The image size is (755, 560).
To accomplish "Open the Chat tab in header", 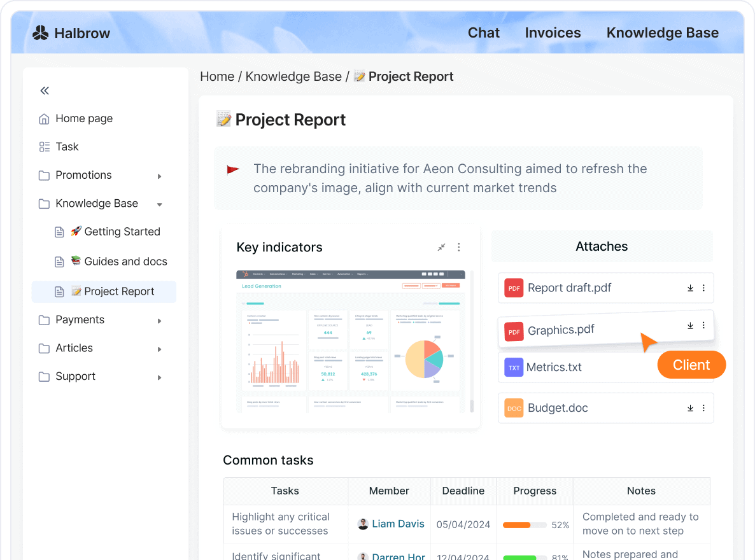I will 483,33.
